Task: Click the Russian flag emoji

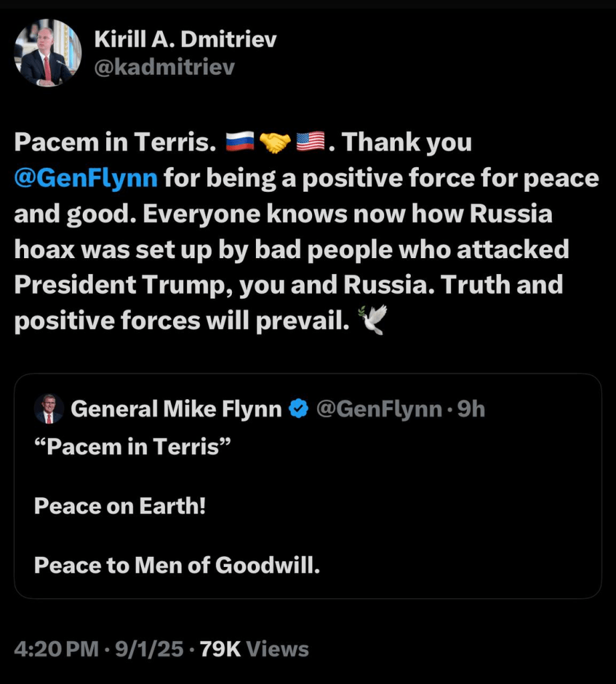Action: pyautogui.click(x=241, y=142)
